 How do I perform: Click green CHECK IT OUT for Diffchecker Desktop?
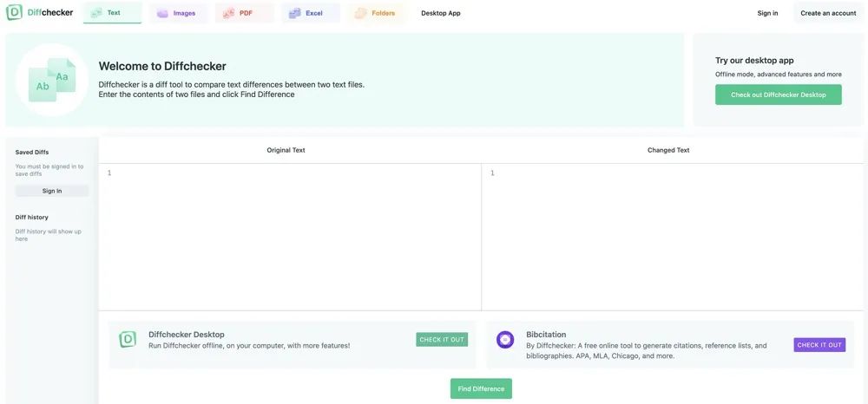point(442,339)
